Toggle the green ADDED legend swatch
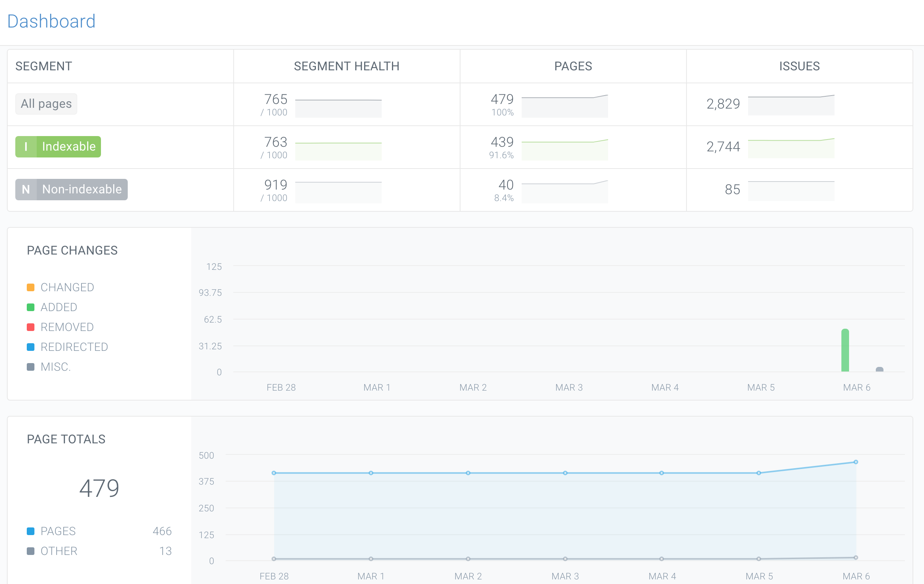 31,308
